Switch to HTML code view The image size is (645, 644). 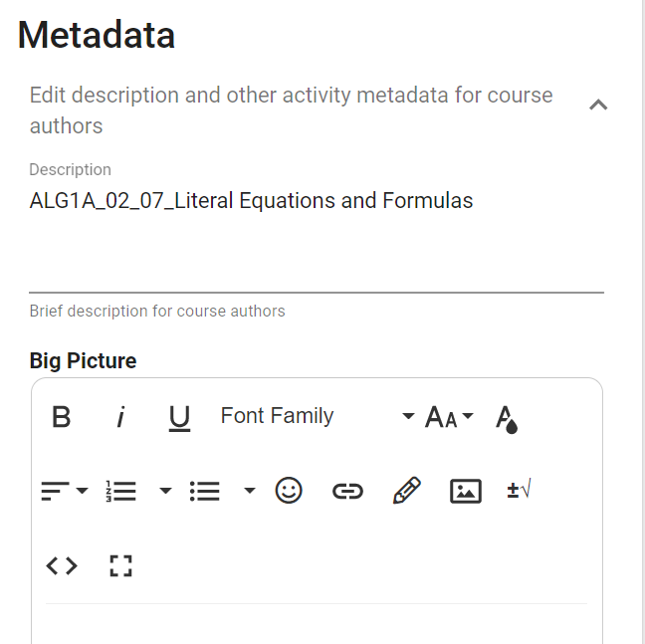[x=62, y=566]
